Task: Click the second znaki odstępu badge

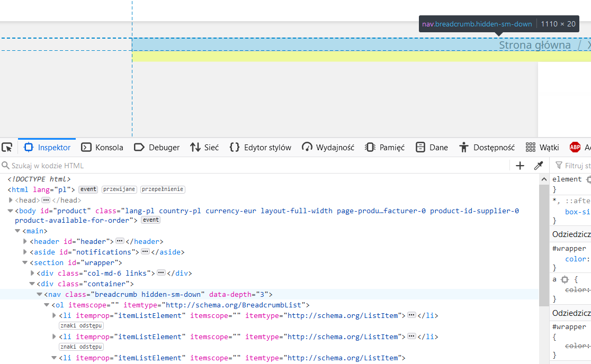Action: pyautogui.click(x=81, y=347)
